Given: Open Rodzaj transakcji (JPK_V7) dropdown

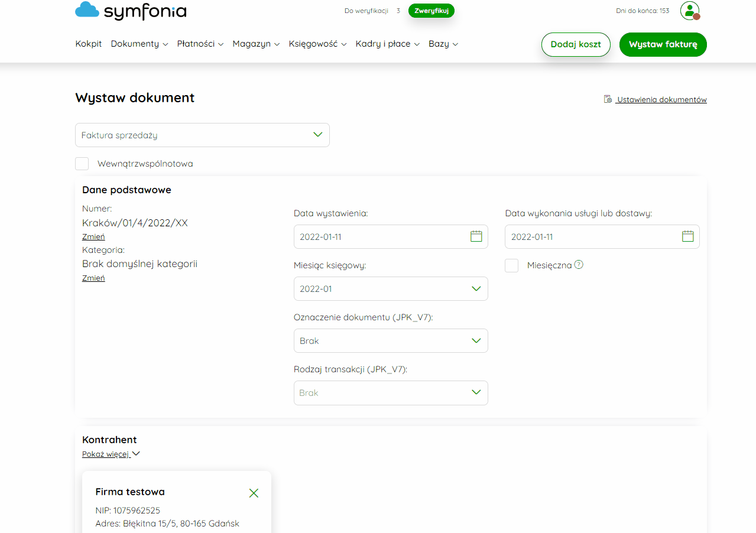Looking at the screenshot, I should point(391,393).
